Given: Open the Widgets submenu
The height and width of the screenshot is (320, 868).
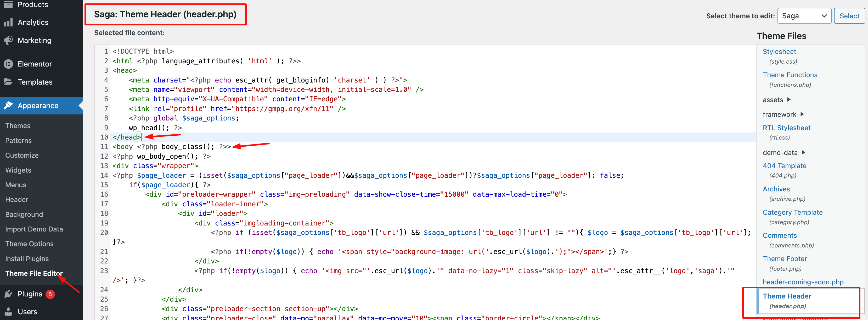Looking at the screenshot, I should (18, 170).
